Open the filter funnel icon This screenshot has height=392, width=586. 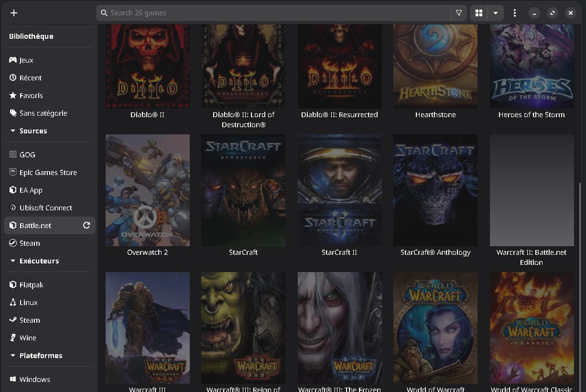tap(459, 13)
